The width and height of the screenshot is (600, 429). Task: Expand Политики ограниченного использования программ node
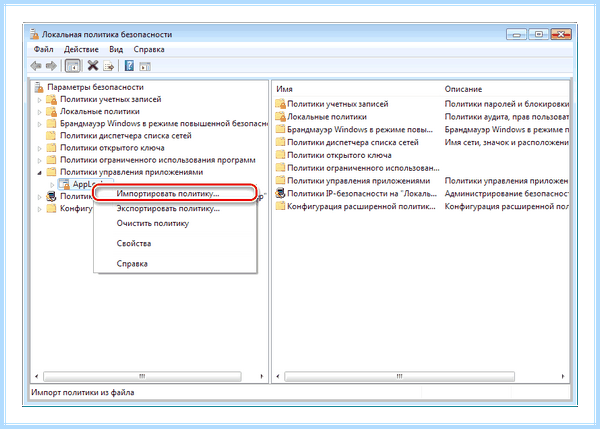coord(39,160)
